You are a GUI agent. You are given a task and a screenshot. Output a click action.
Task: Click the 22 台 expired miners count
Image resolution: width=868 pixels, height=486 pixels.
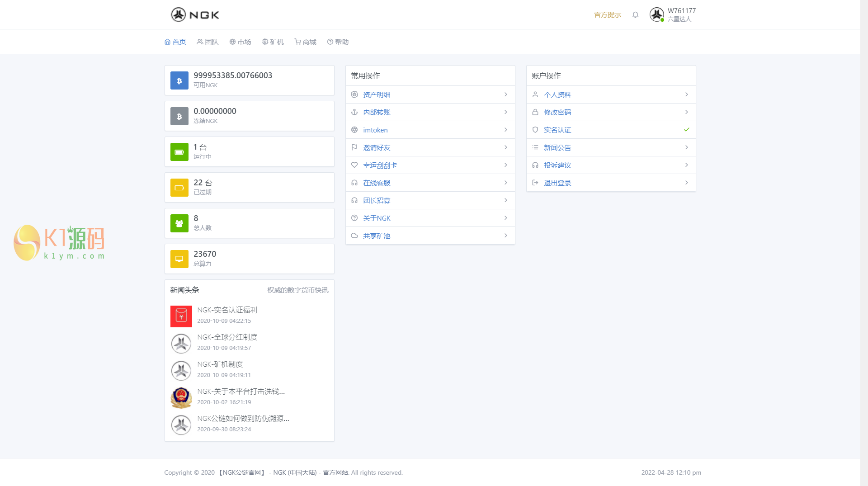203,183
